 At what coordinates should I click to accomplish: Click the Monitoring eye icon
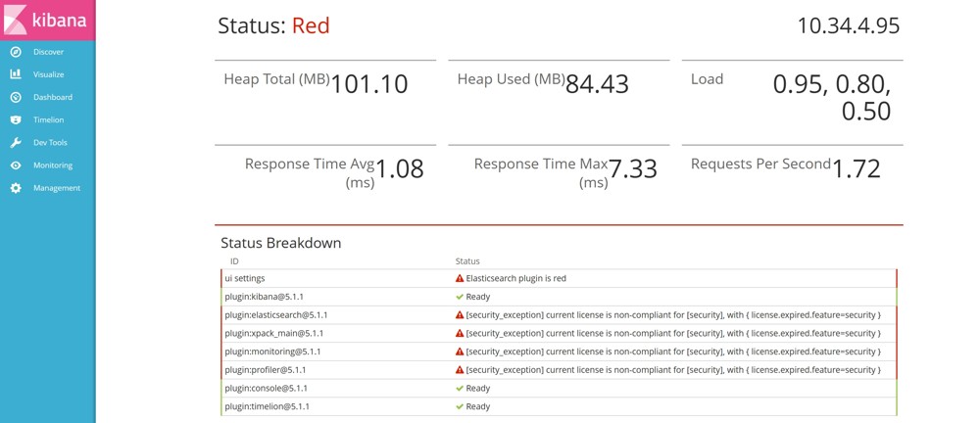click(x=16, y=165)
